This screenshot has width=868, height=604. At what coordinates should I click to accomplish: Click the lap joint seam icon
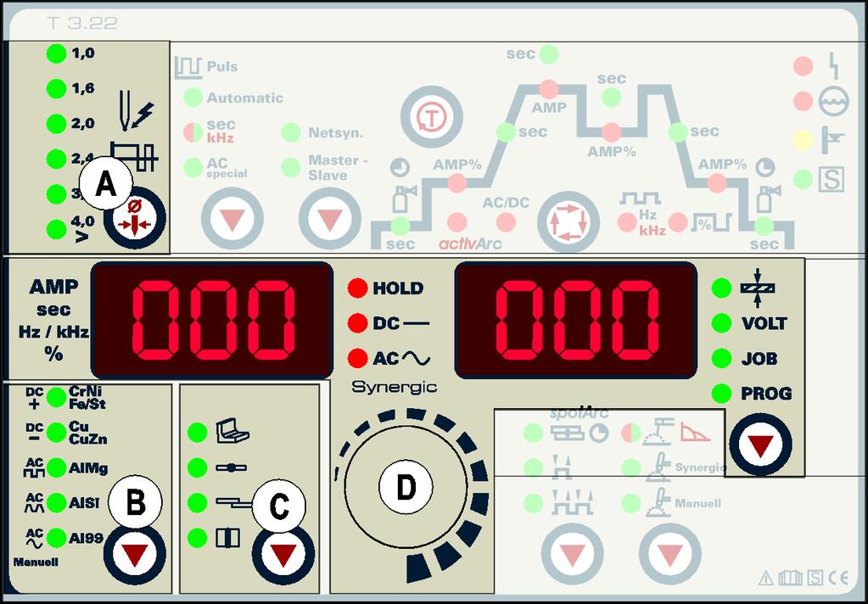232,503
